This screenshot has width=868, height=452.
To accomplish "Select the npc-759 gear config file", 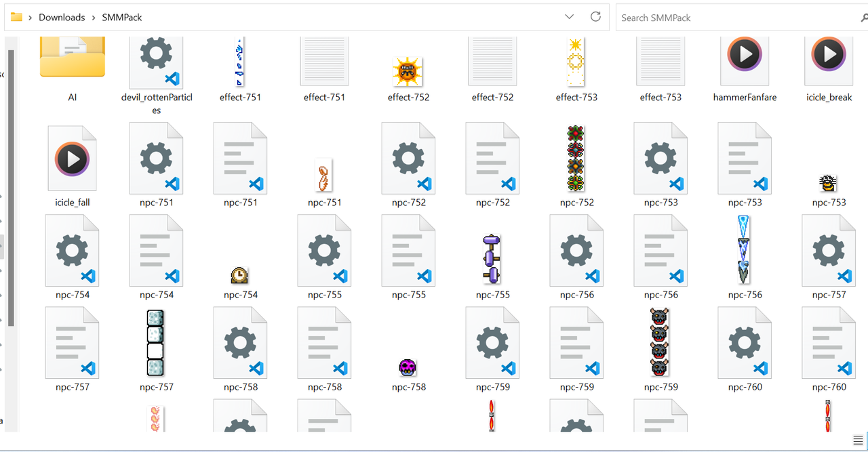I will click(x=493, y=343).
